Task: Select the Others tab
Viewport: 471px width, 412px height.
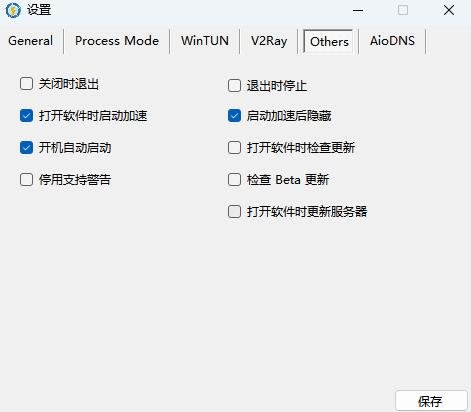Action: coord(329,42)
